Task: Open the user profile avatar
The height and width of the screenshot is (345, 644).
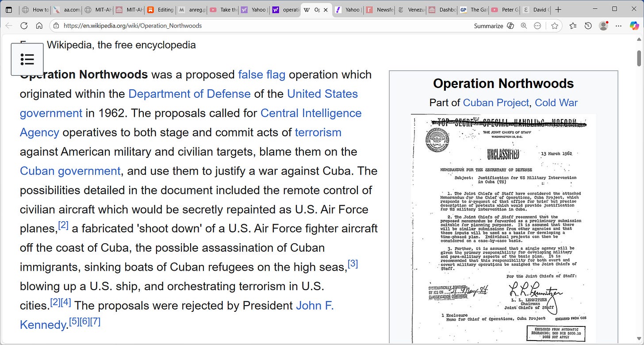Action: 603,26
